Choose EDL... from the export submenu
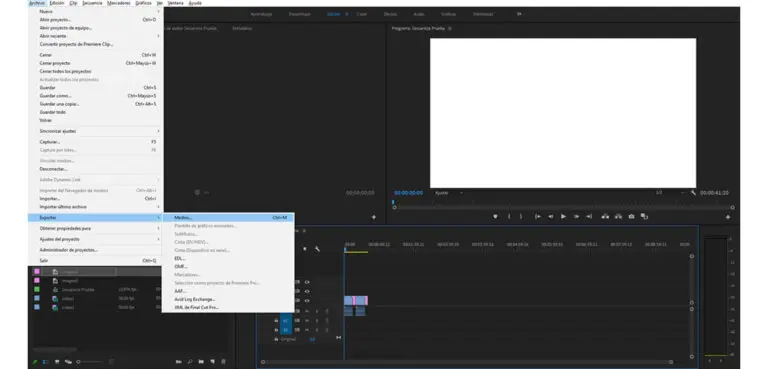The height and width of the screenshot is (369, 768). pyautogui.click(x=228, y=258)
